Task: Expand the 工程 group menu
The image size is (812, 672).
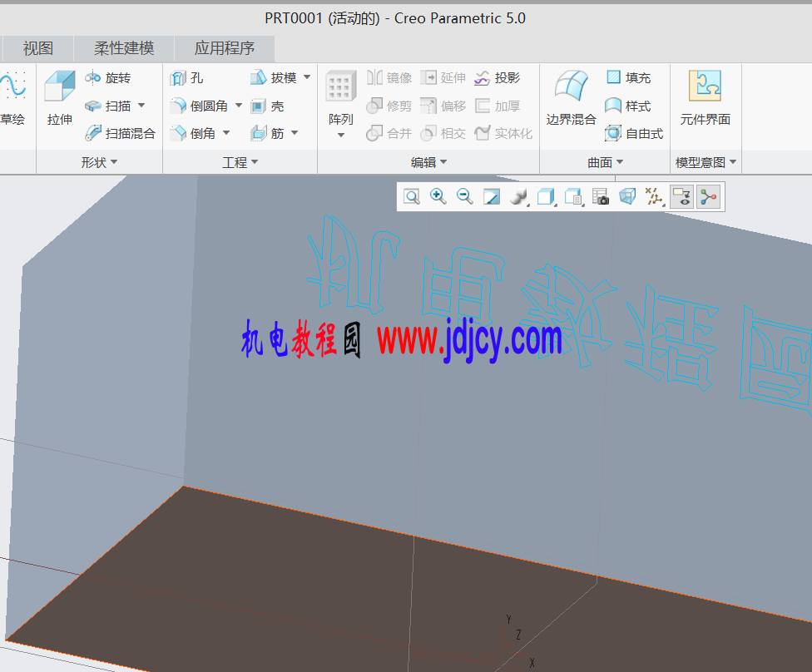Action: pos(240,162)
